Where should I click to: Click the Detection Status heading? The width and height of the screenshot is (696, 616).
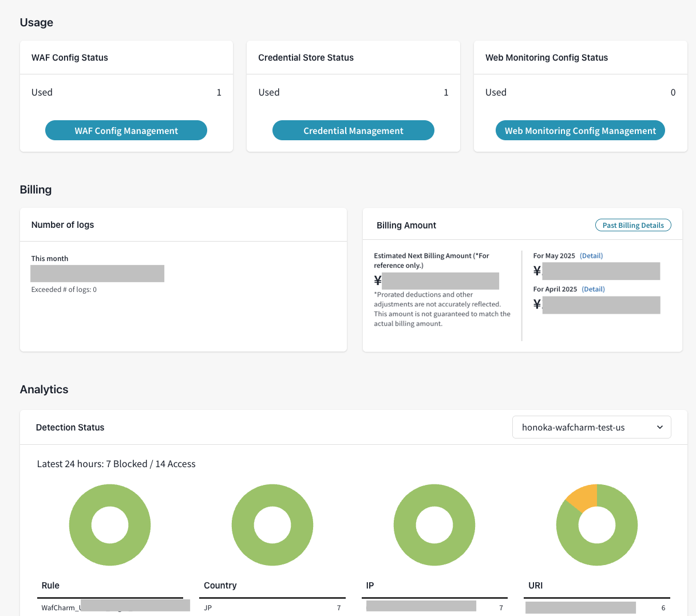pos(70,427)
